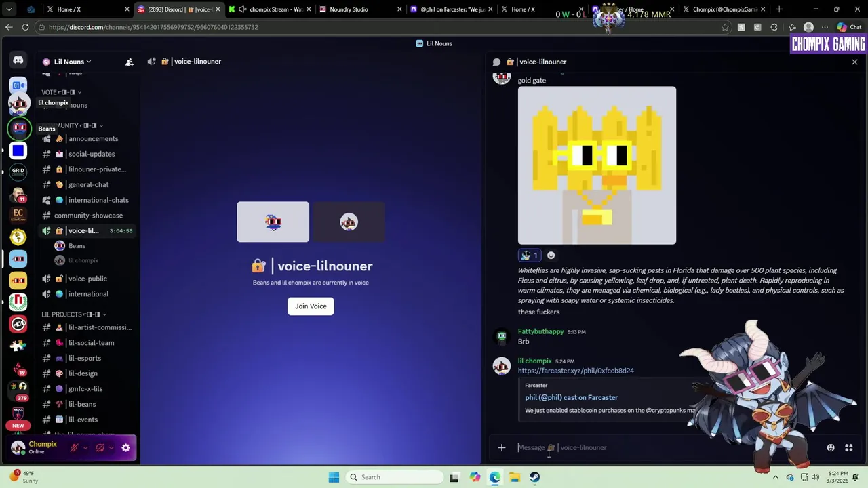This screenshot has height=488, width=868.
Task: Close the voice-lilnouner chat panel
Action: 854,62
